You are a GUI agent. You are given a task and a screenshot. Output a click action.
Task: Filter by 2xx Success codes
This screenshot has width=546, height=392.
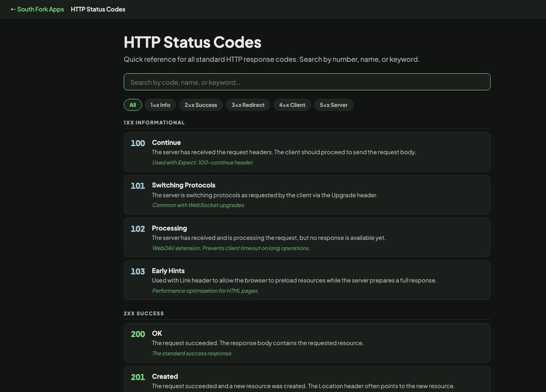(x=201, y=105)
